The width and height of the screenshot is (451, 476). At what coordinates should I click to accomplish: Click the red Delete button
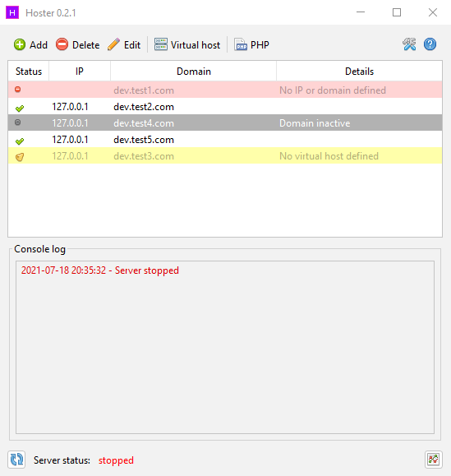point(78,45)
